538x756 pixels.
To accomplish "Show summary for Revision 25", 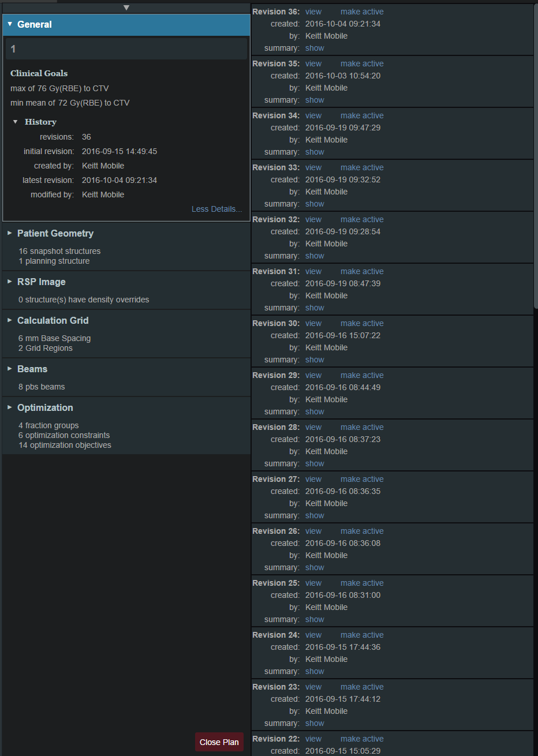I will 315,619.
